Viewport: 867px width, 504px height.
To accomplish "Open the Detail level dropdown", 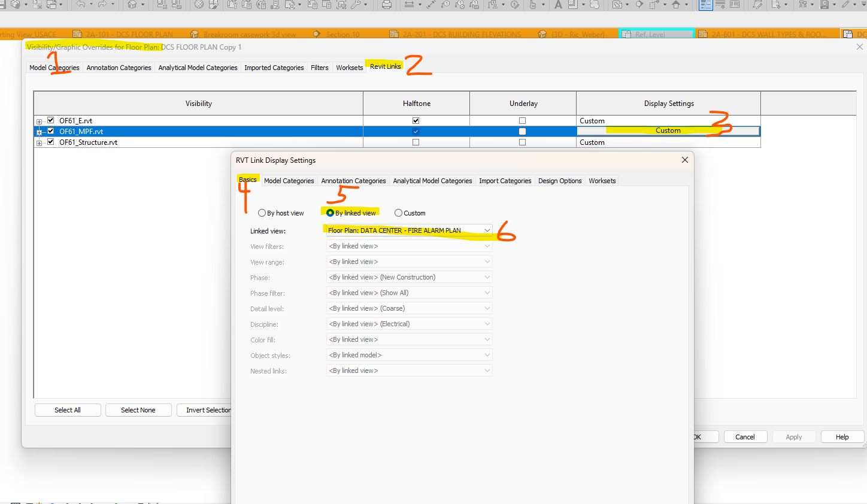I will 410,308.
